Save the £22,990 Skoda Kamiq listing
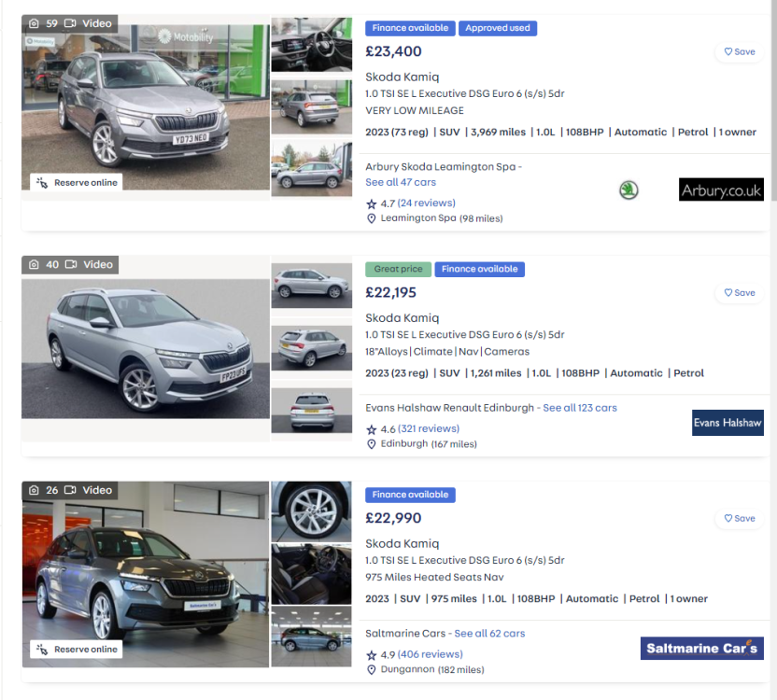The image size is (777, 700). [x=740, y=518]
